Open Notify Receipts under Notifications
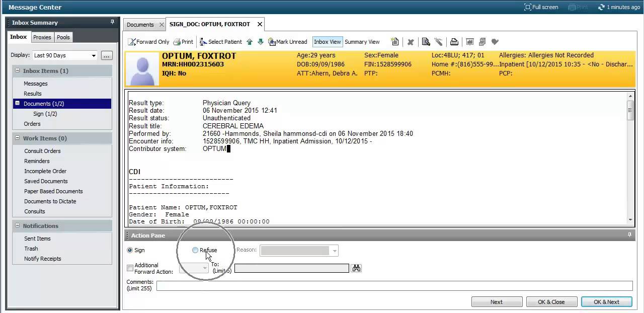 43,259
